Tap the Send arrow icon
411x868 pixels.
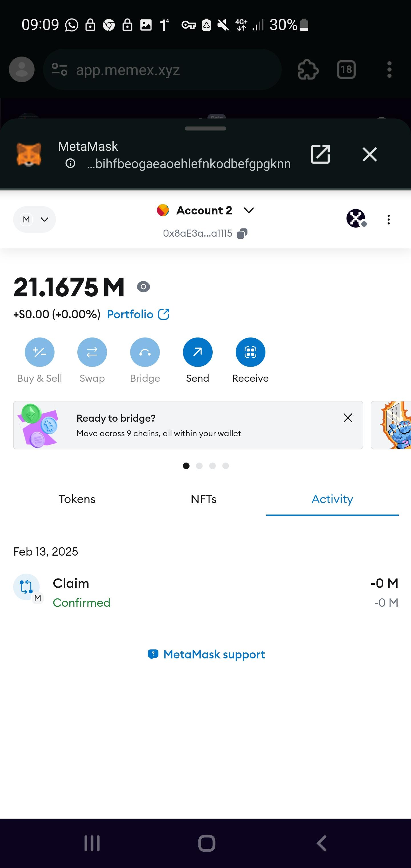click(x=198, y=352)
